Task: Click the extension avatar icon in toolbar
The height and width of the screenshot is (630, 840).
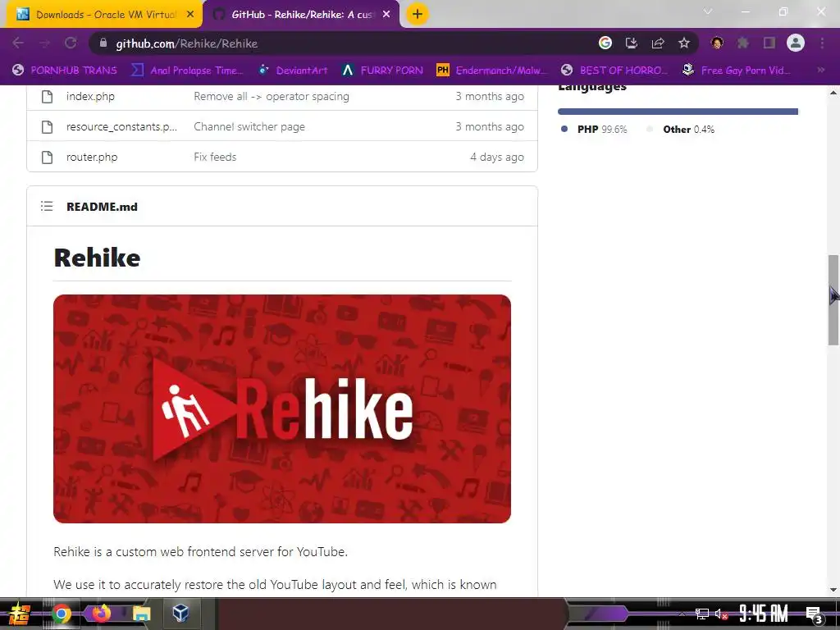Action: click(717, 43)
